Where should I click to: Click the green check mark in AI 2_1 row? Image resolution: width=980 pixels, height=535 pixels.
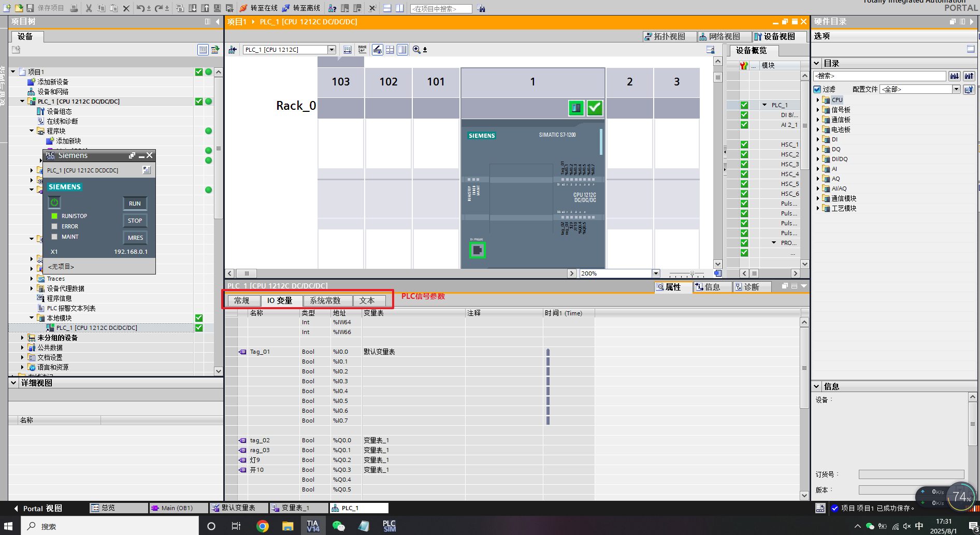[744, 125]
